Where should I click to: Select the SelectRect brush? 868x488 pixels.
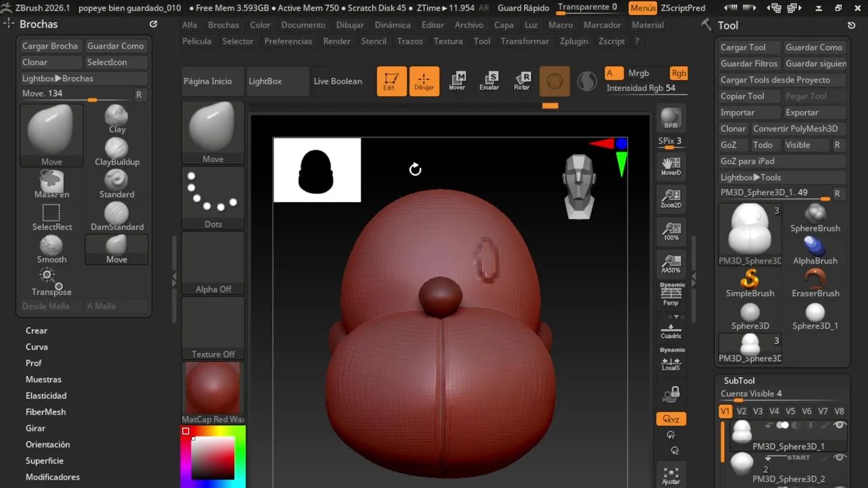click(52, 216)
